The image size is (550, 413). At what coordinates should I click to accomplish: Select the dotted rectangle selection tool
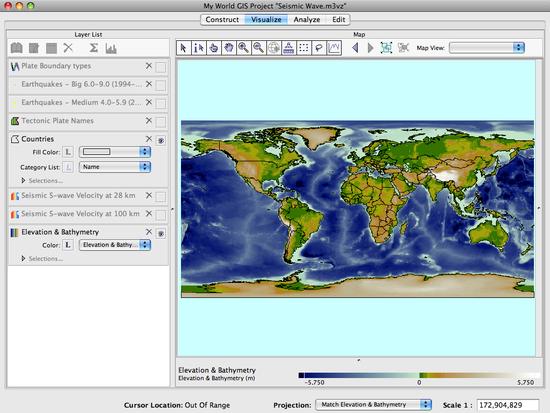(x=304, y=48)
